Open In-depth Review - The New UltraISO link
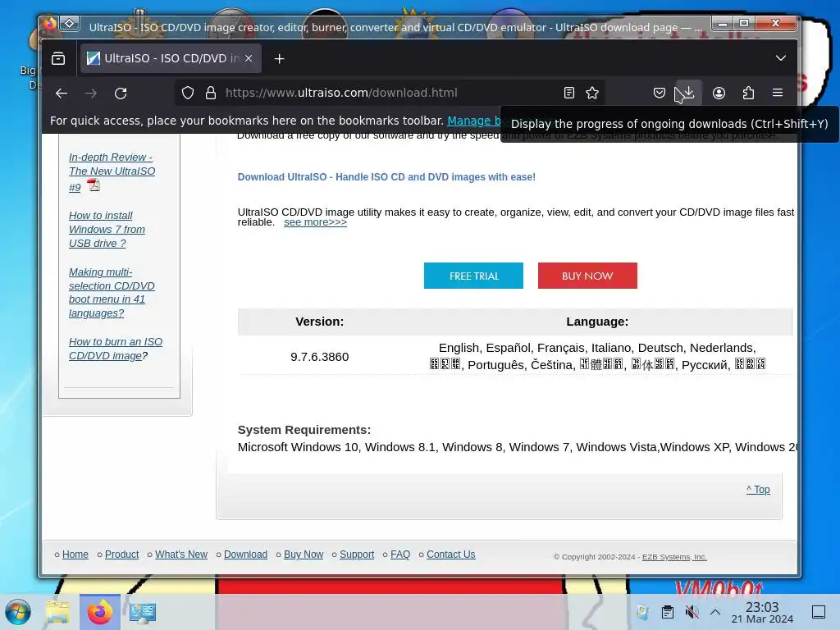This screenshot has height=630, width=840. click(112, 171)
